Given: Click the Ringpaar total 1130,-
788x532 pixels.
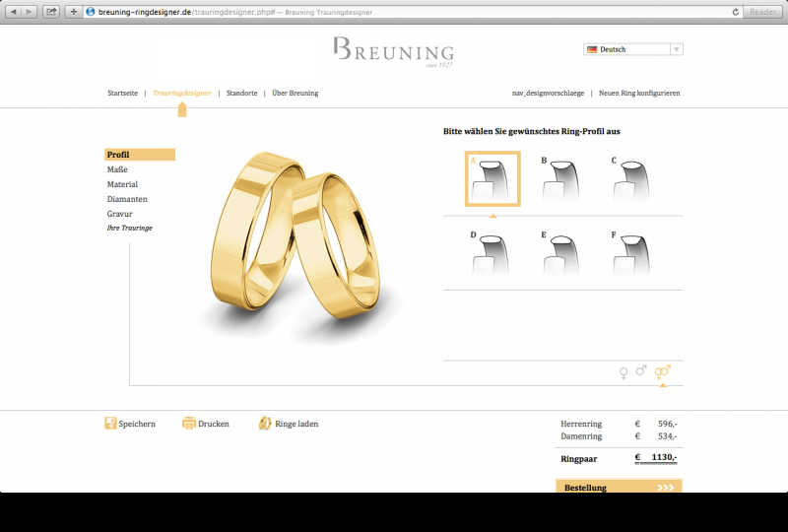Looking at the screenshot, I should tap(664, 457).
